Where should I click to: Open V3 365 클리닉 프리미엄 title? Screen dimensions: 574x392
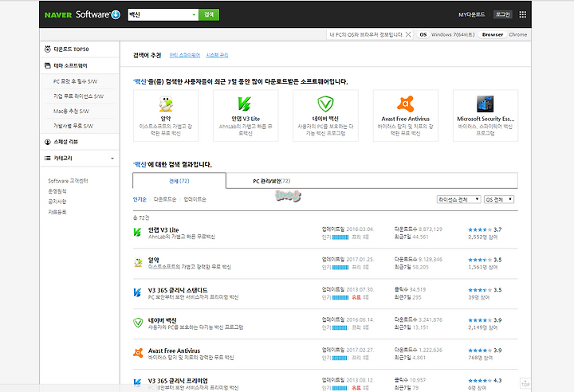[x=178, y=381]
